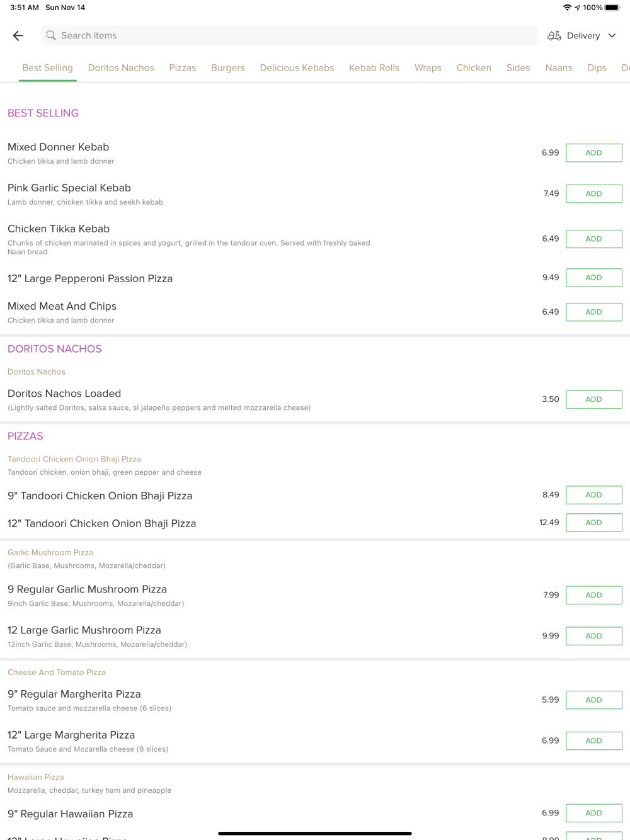Image resolution: width=630 pixels, height=840 pixels.
Task: Open the Dips tab
Action: (597, 68)
